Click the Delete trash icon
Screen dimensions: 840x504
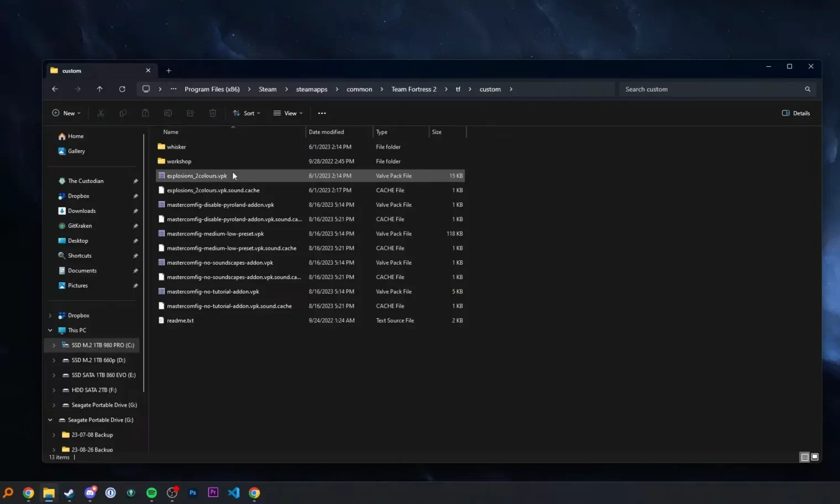tap(213, 113)
